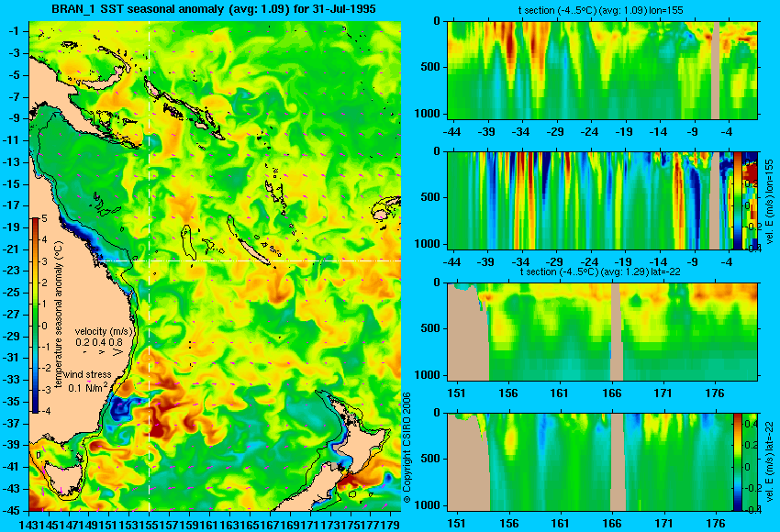Click '-44' on the top temperature section axis
Screen dimensions: 780x532
click(x=451, y=132)
